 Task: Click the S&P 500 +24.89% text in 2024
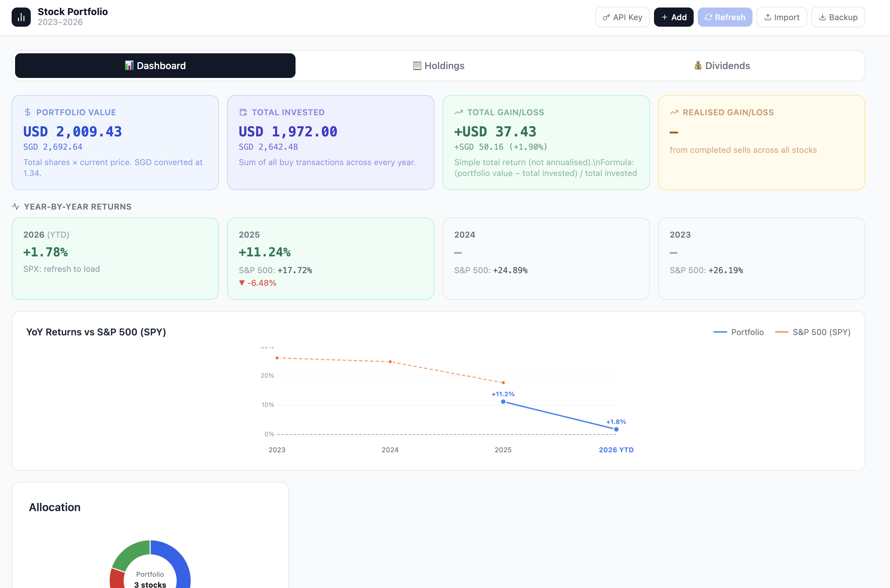click(x=491, y=270)
